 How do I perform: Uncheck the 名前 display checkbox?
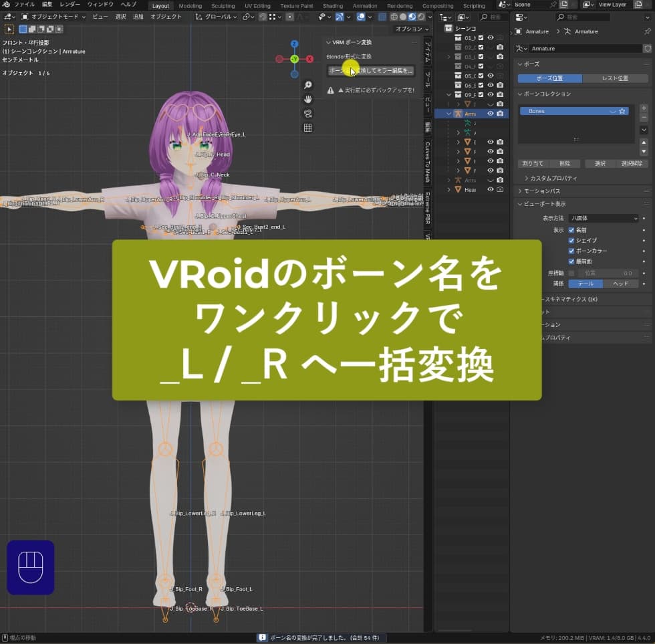click(x=571, y=229)
